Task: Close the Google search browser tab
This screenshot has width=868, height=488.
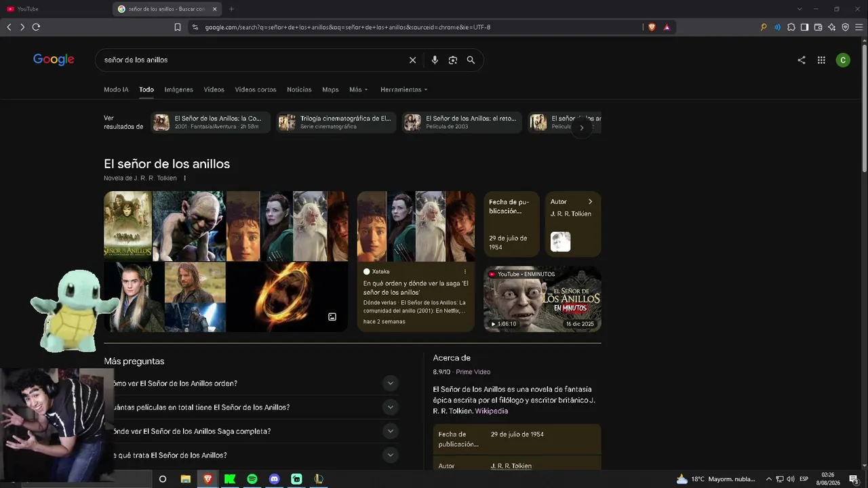Action: tap(215, 9)
